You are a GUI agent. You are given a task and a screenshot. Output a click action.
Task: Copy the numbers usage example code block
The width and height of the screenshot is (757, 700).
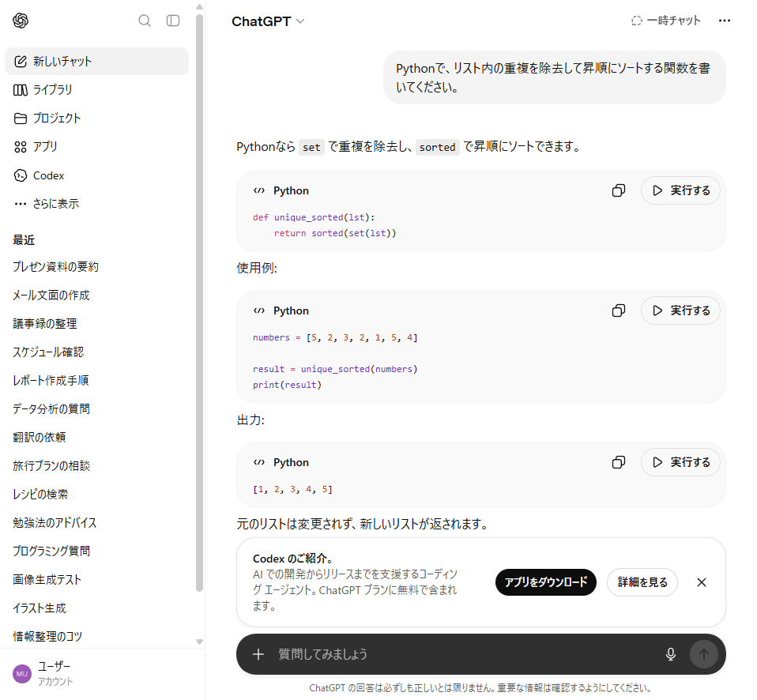[619, 310]
